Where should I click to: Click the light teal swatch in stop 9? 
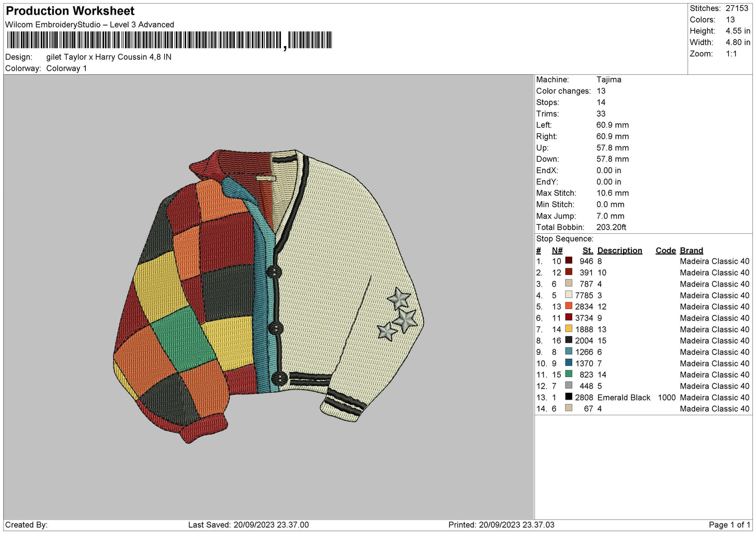(569, 351)
